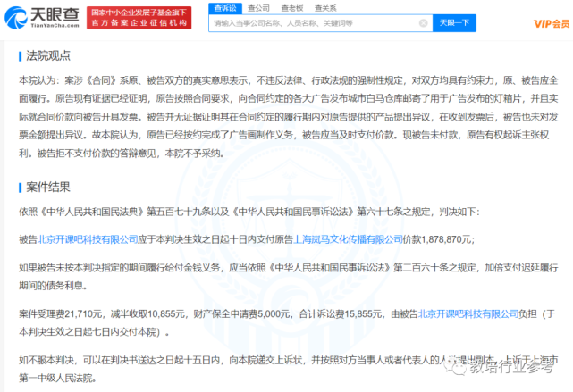Click the 法院观点 section heading

48,56
